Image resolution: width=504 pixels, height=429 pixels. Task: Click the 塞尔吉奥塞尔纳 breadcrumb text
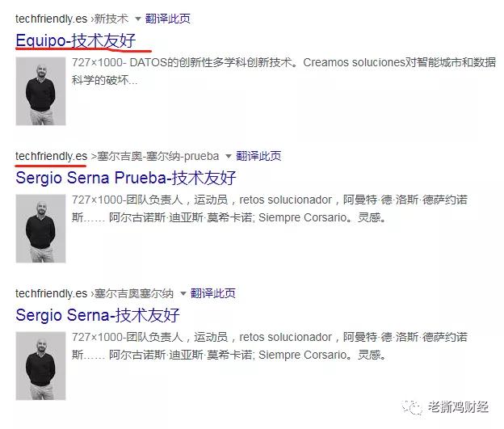click(134, 293)
